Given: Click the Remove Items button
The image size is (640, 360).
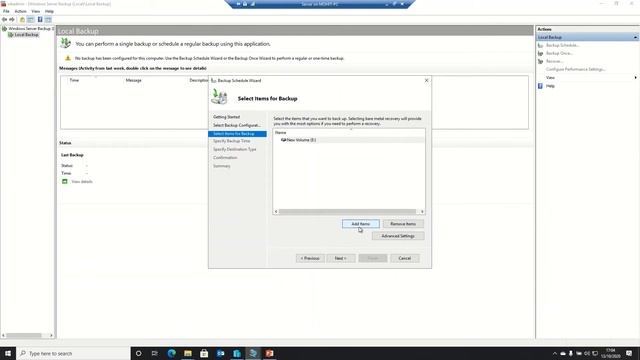Looking at the screenshot, I should [x=403, y=224].
